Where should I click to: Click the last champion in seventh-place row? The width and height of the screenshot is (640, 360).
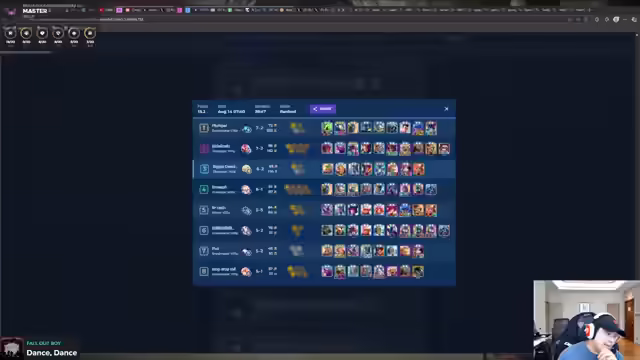click(418, 251)
